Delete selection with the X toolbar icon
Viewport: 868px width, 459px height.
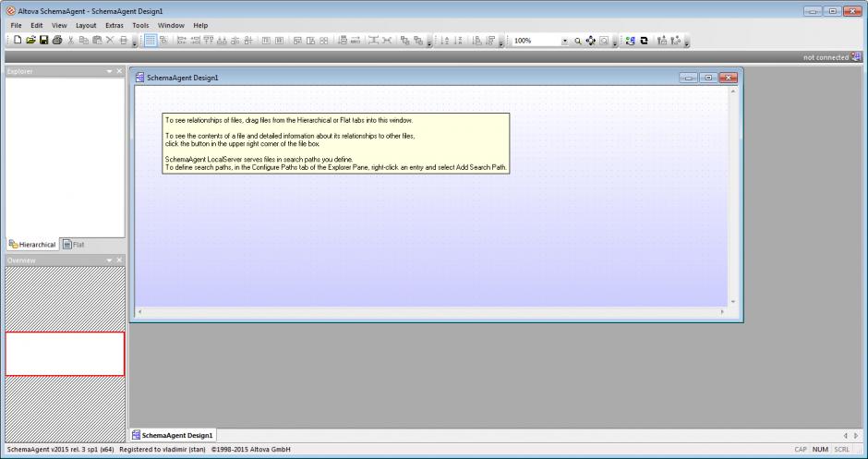click(110, 41)
